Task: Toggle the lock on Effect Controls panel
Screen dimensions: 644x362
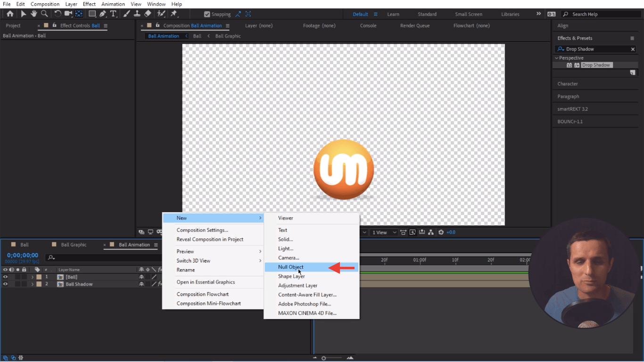Action: tap(54, 25)
